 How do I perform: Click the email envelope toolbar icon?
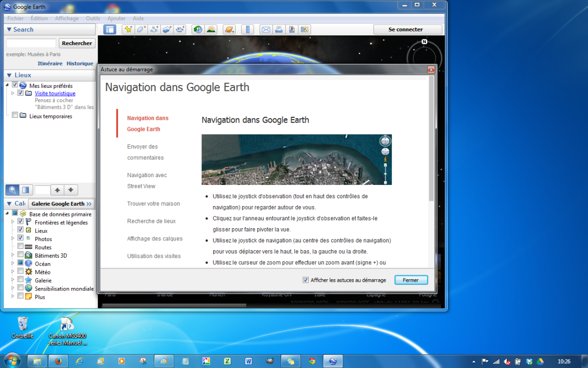266,29
